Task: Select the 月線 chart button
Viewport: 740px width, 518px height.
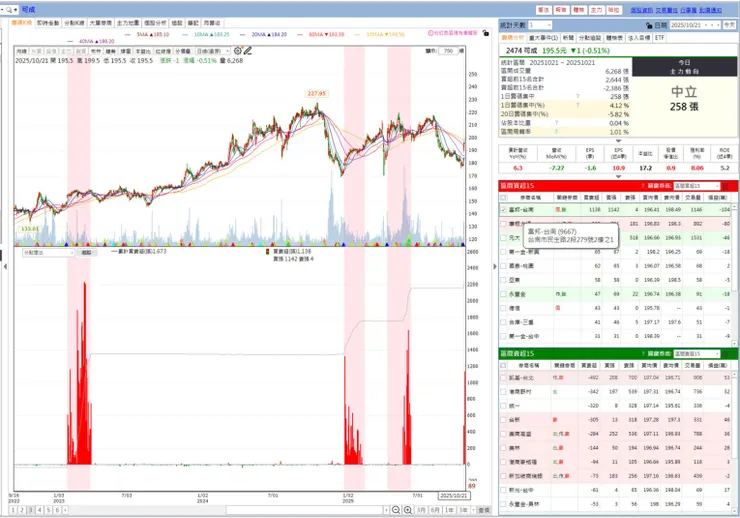Action: [x=22, y=51]
